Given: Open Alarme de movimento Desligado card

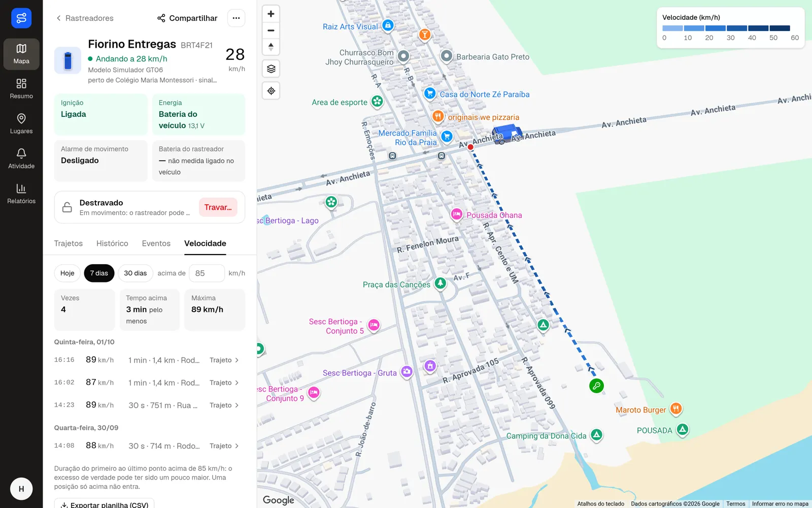Looking at the screenshot, I should 101,161.
